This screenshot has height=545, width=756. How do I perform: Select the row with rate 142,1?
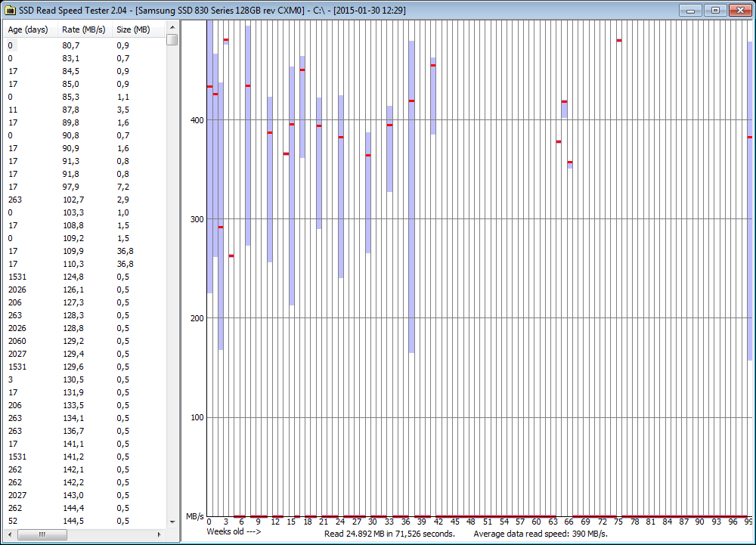click(85, 469)
